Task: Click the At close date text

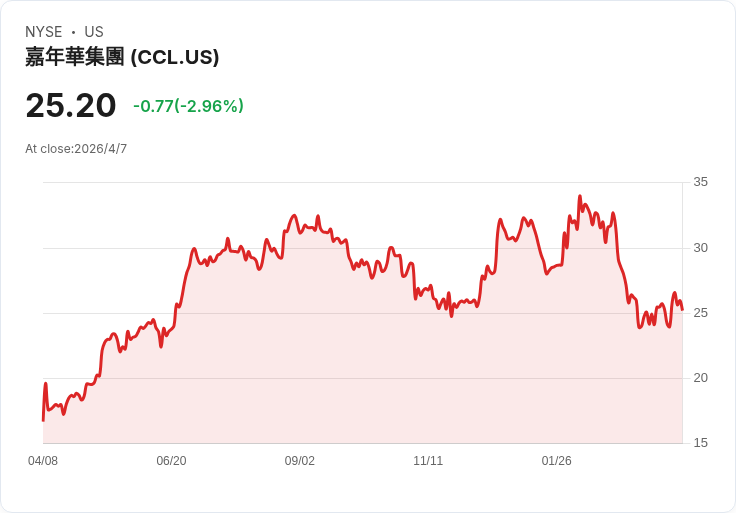Action: pos(76,149)
